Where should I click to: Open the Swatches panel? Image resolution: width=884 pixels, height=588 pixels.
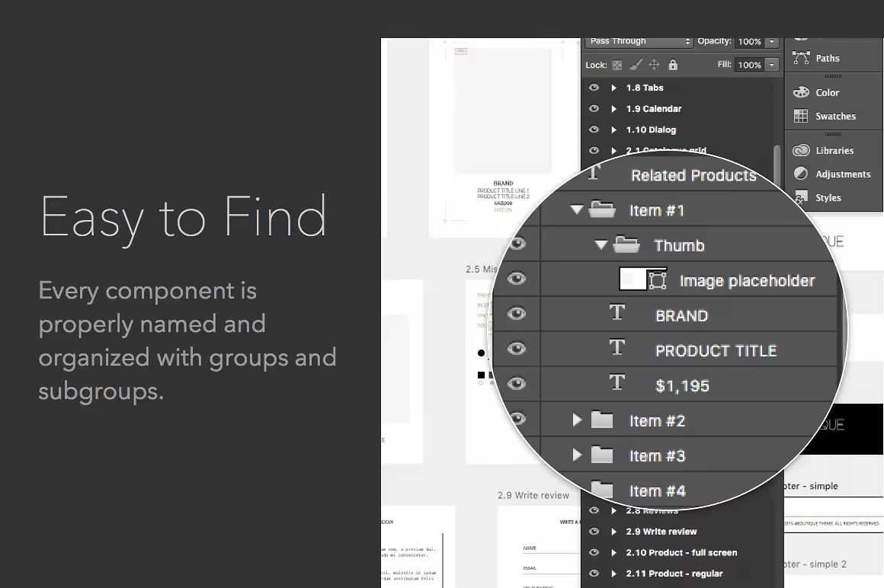[825, 116]
